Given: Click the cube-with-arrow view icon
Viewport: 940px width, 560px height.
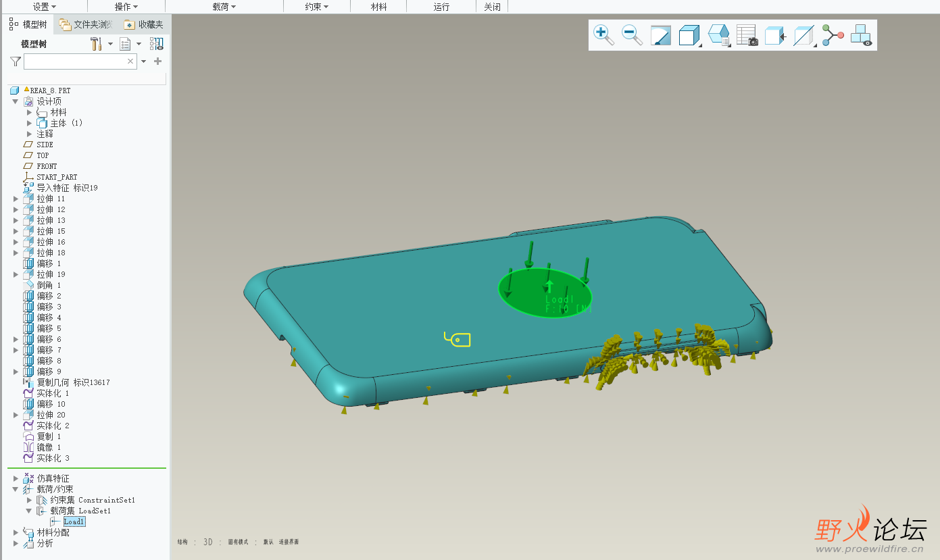Looking at the screenshot, I should (775, 35).
